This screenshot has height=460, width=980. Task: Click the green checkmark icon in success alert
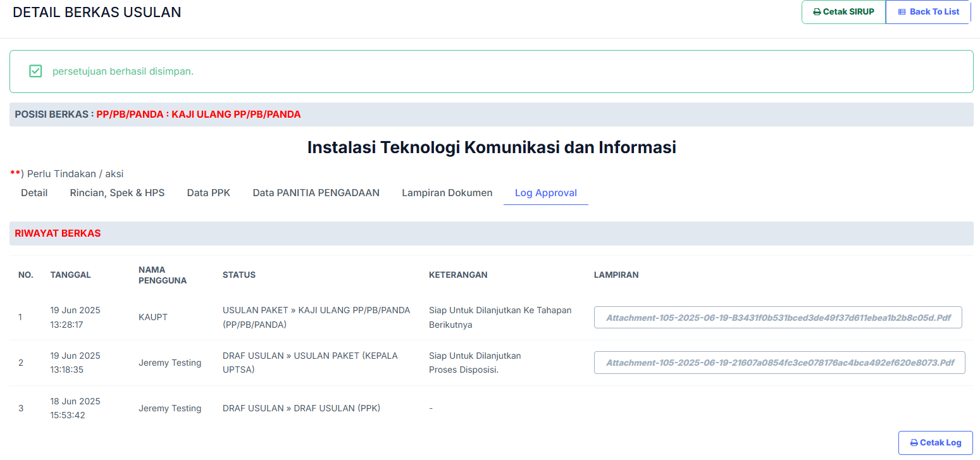coord(35,71)
